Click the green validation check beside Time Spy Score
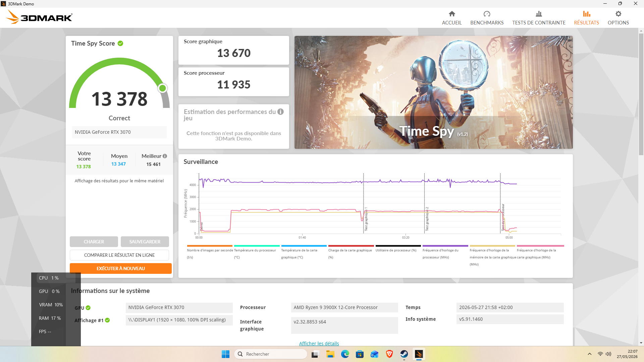Viewport: 644px width, 362px height. (120, 44)
